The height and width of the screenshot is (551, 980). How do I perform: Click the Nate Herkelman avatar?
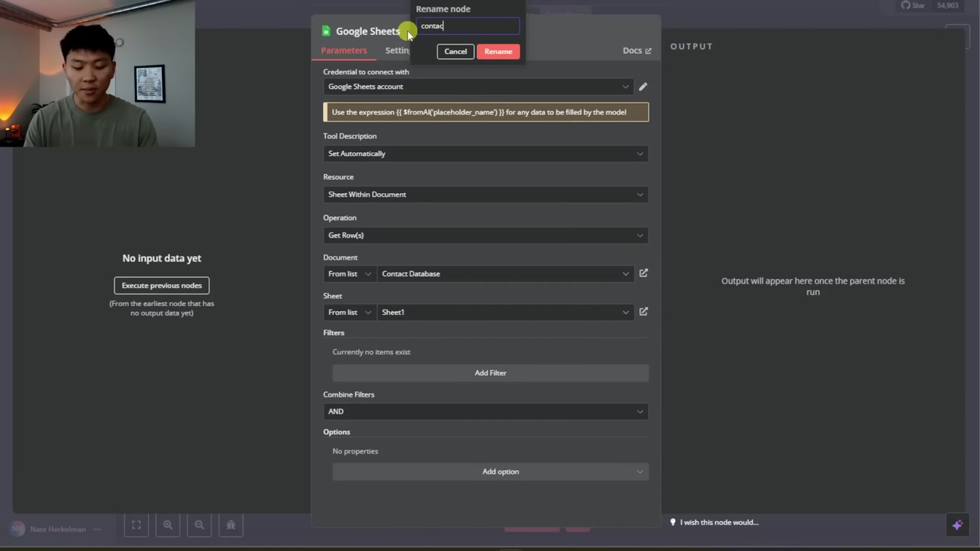pyautogui.click(x=18, y=529)
